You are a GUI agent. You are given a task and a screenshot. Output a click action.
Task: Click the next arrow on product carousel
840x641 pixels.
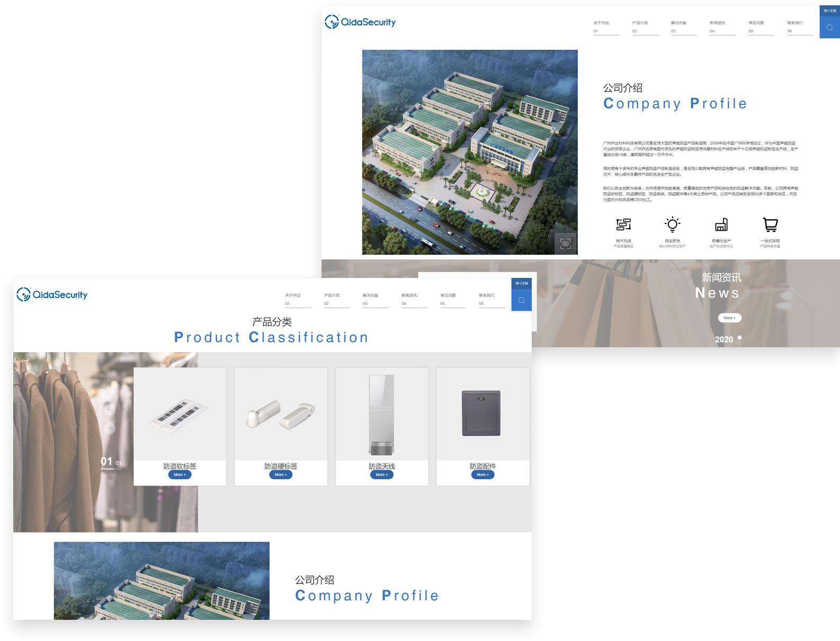110,428
